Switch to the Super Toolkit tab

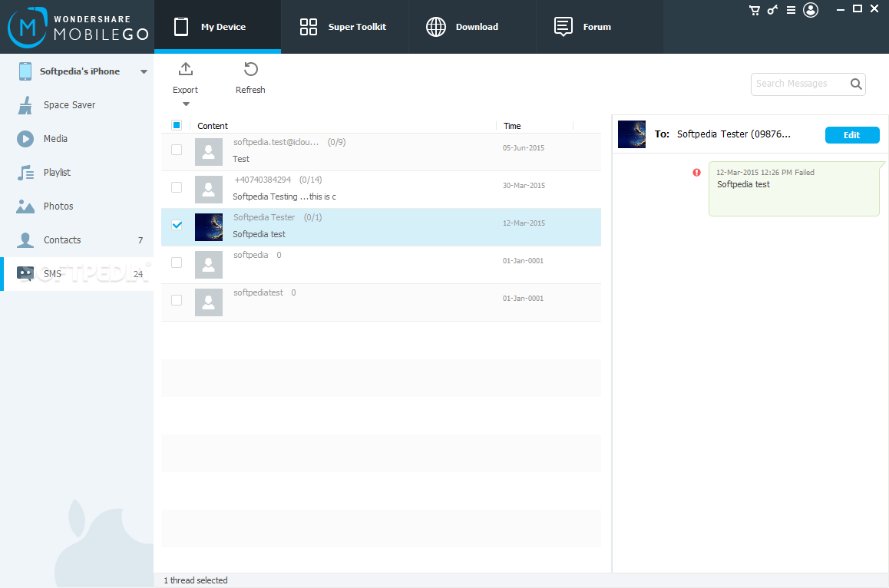[345, 27]
